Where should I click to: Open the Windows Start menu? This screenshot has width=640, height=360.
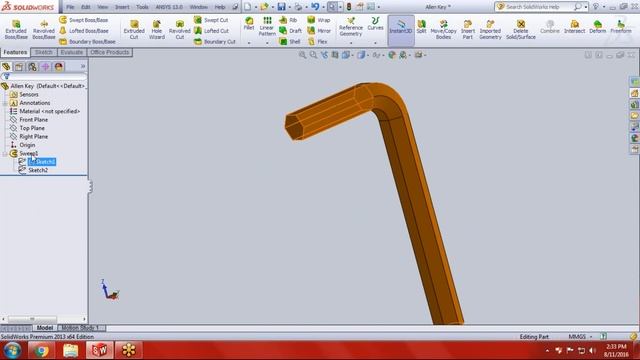[x=12, y=350]
